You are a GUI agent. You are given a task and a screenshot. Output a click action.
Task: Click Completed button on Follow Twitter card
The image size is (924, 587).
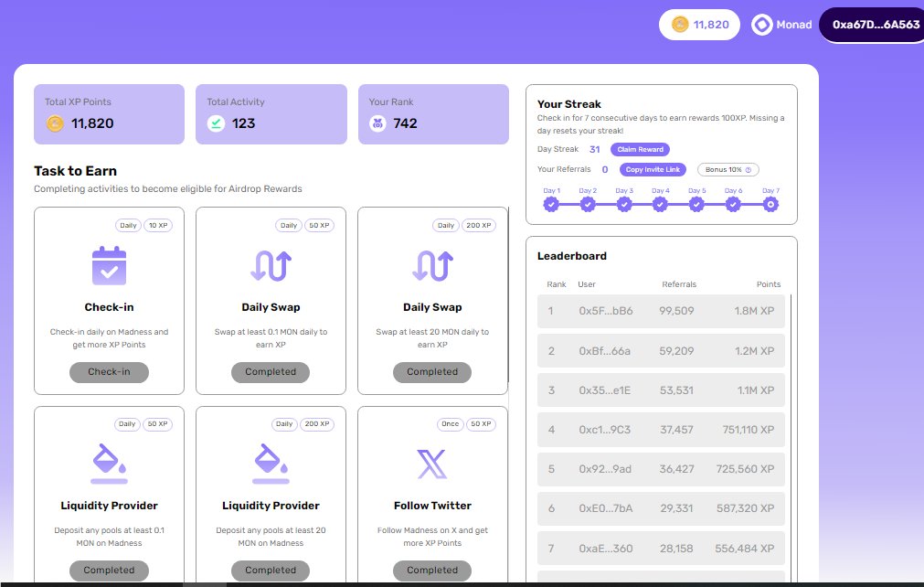pyautogui.click(x=432, y=571)
